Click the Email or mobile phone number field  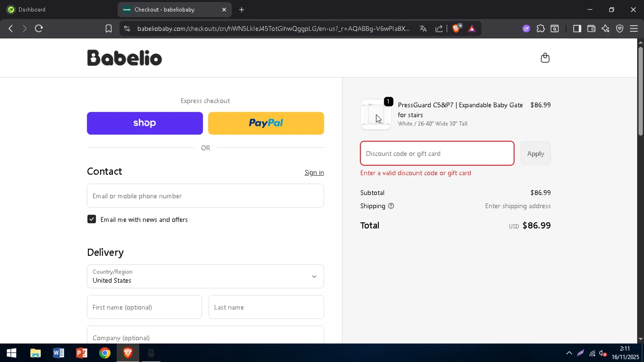point(205,196)
